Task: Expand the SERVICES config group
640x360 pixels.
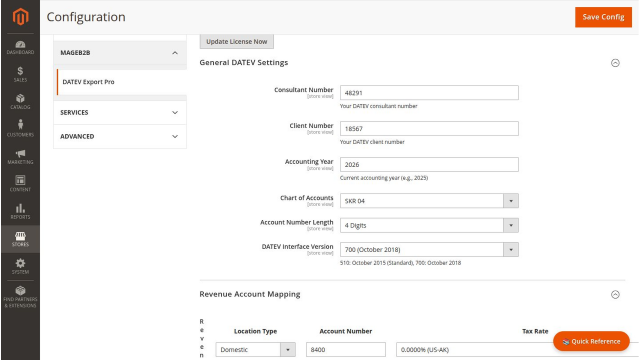Action: 120,112
